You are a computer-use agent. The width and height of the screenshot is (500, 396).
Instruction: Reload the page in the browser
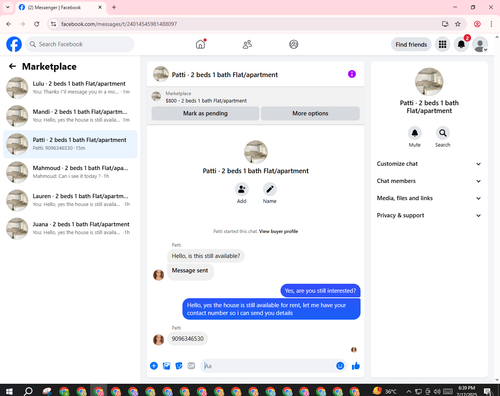37,24
